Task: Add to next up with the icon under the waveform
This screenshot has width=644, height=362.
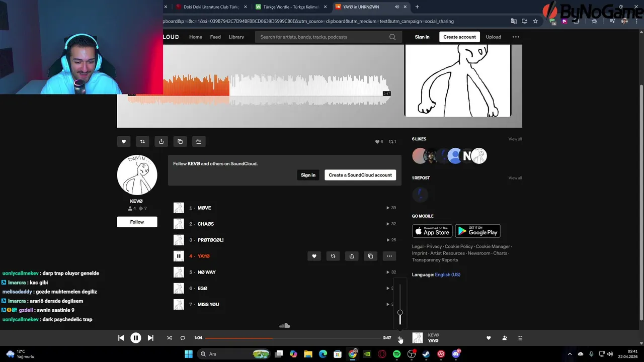Action: (x=199, y=141)
